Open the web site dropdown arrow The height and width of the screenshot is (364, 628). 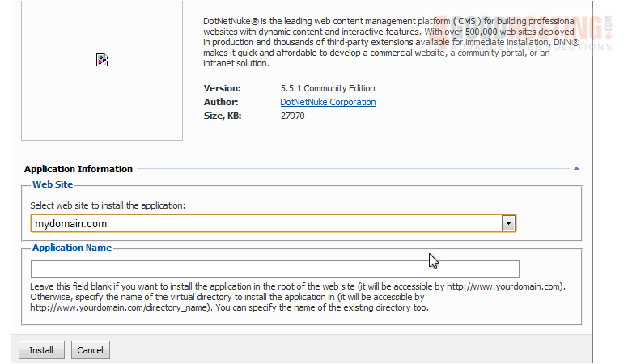(508, 223)
